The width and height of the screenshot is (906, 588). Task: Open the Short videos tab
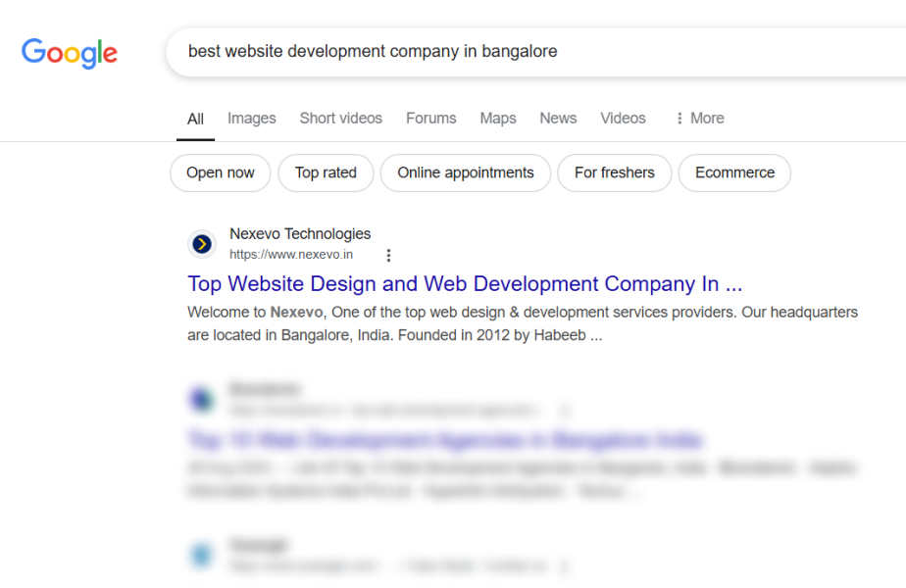341,119
